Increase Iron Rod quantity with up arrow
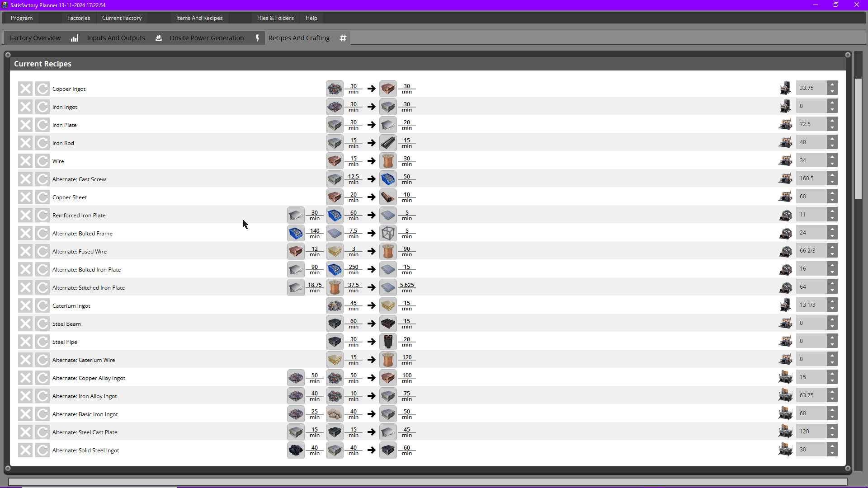868x488 pixels. click(x=832, y=139)
